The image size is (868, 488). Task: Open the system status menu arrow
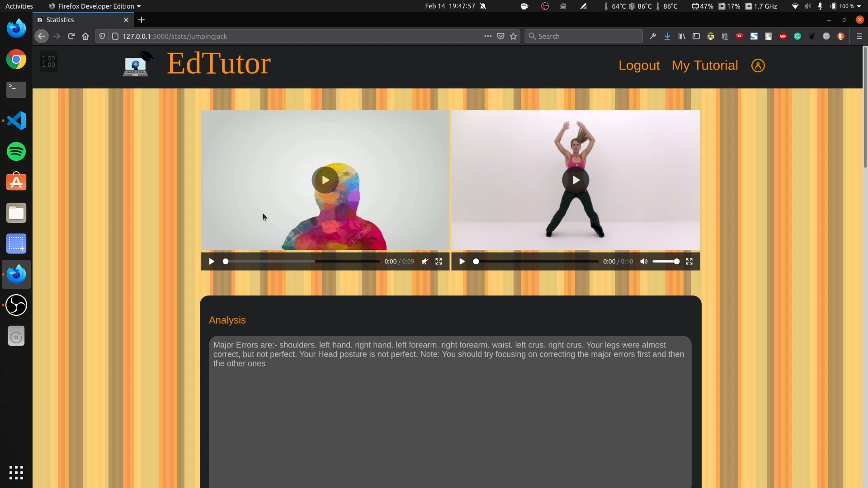tap(859, 6)
